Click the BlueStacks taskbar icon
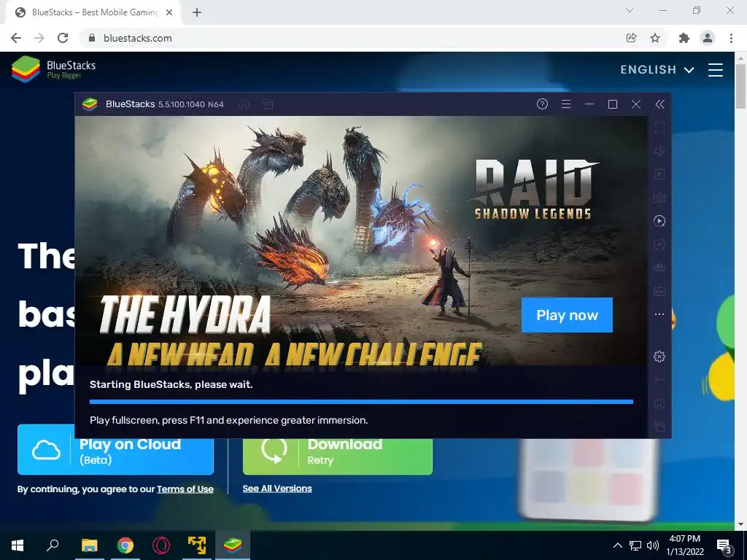The width and height of the screenshot is (747, 560). tap(233, 545)
